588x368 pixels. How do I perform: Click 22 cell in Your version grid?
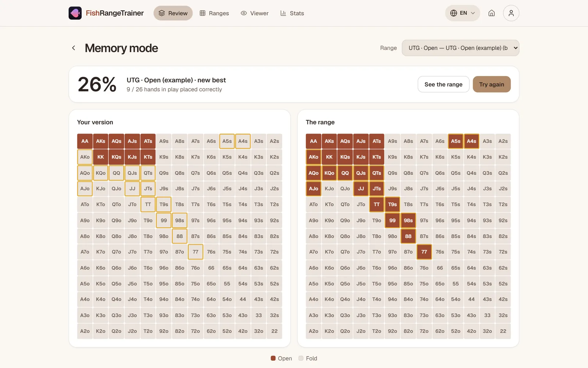[275, 331]
